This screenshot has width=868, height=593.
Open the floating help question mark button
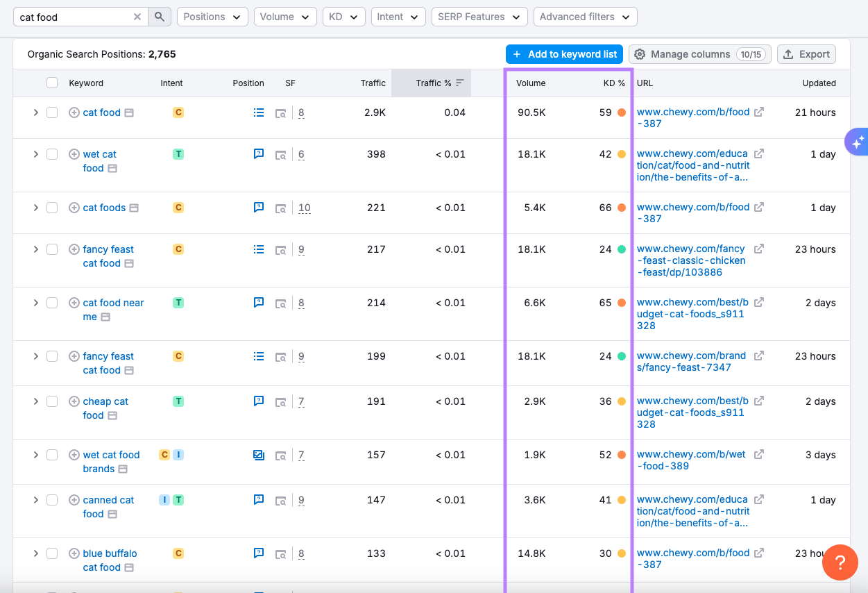(840, 562)
